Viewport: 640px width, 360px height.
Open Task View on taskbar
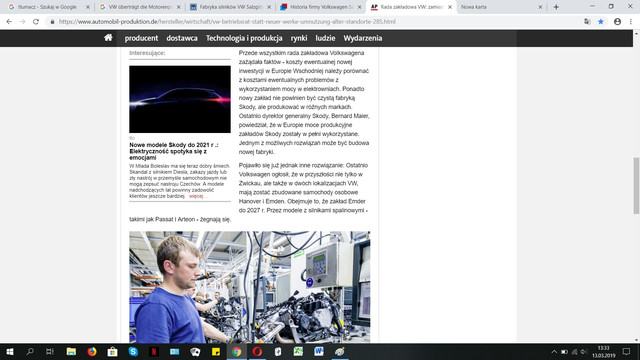[x=50, y=351]
